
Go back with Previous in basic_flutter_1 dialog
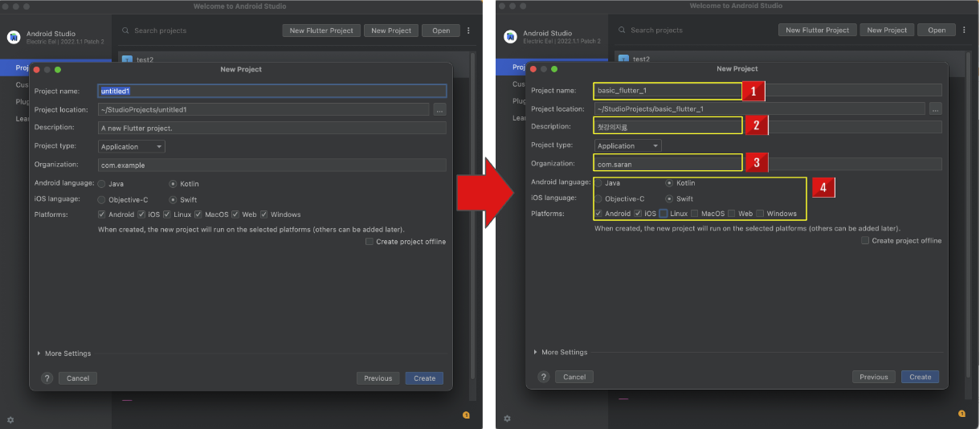pyautogui.click(x=874, y=377)
